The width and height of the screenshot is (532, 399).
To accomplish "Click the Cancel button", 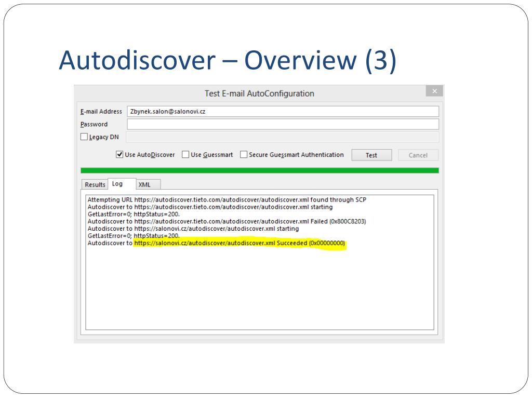I will coord(418,155).
